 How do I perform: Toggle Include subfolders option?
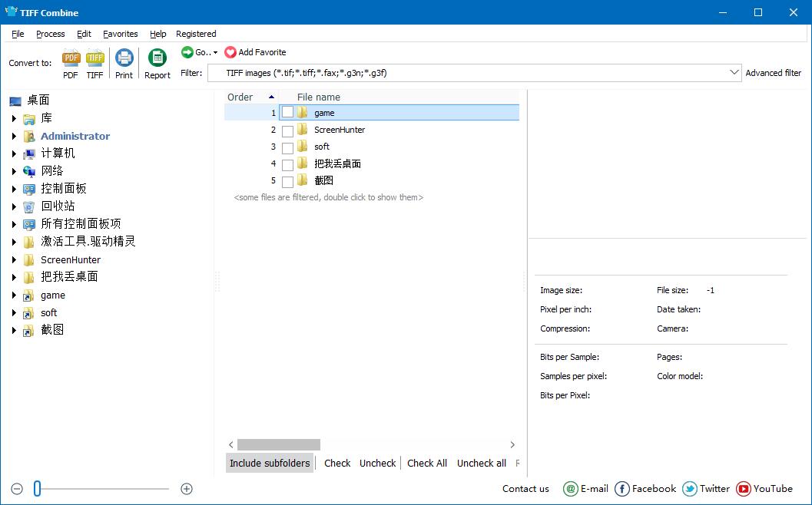270,463
